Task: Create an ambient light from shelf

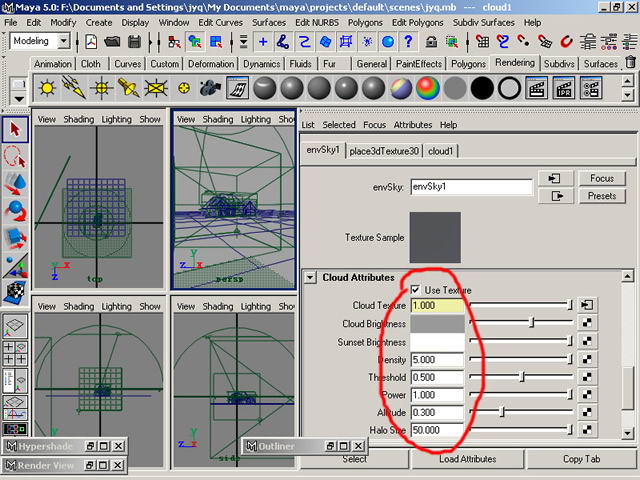Action: click(x=47, y=88)
